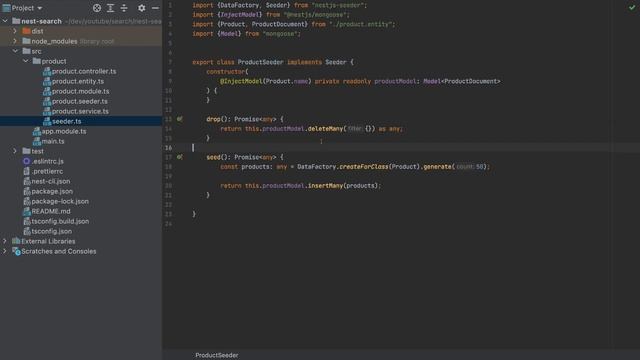640x360 pixels.
Task: Click line number 16 in the gutter
Action: (169, 148)
